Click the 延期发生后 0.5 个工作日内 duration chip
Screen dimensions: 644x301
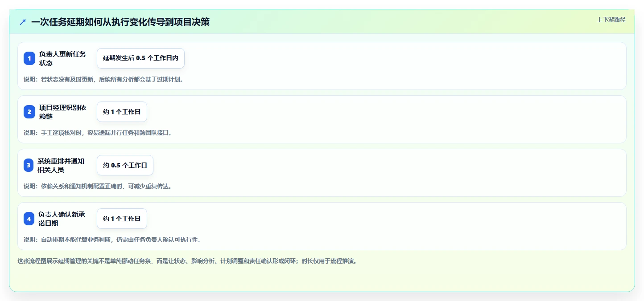coord(140,58)
